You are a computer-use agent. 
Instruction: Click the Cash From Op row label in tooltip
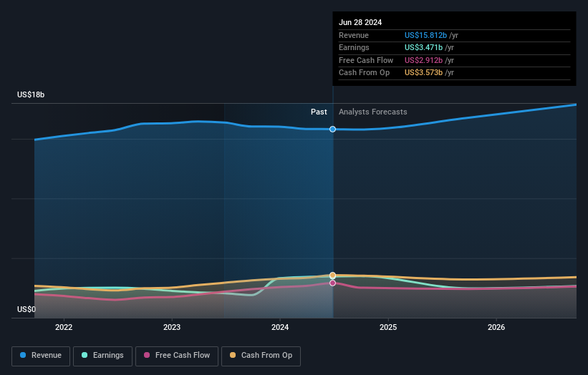point(364,73)
